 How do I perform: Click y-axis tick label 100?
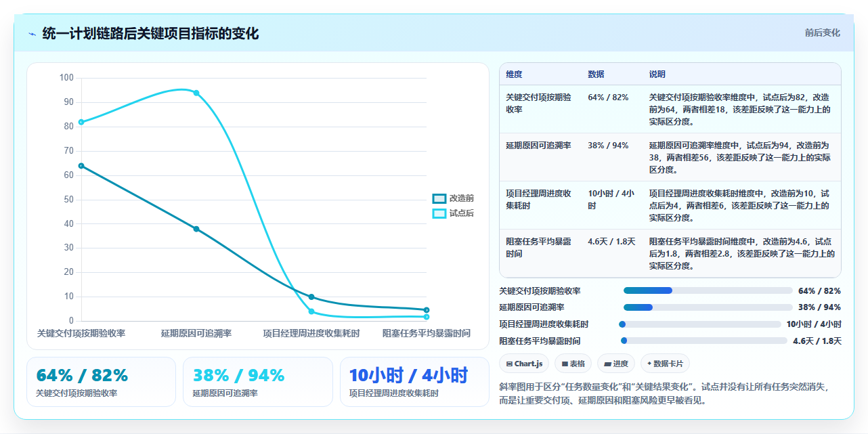point(66,78)
